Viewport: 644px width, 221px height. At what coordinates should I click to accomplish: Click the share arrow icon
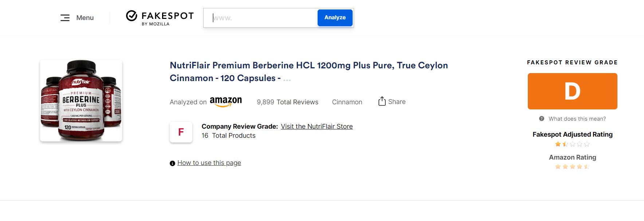point(382,101)
